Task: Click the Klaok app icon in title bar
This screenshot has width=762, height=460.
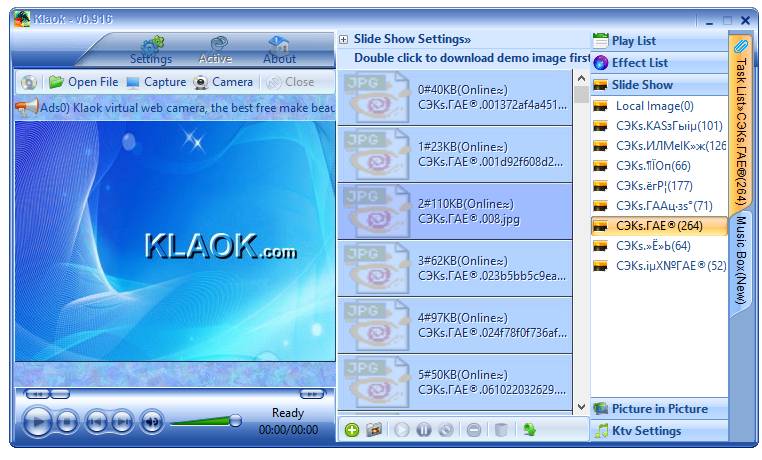Action: pyautogui.click(x=22, y=18)
